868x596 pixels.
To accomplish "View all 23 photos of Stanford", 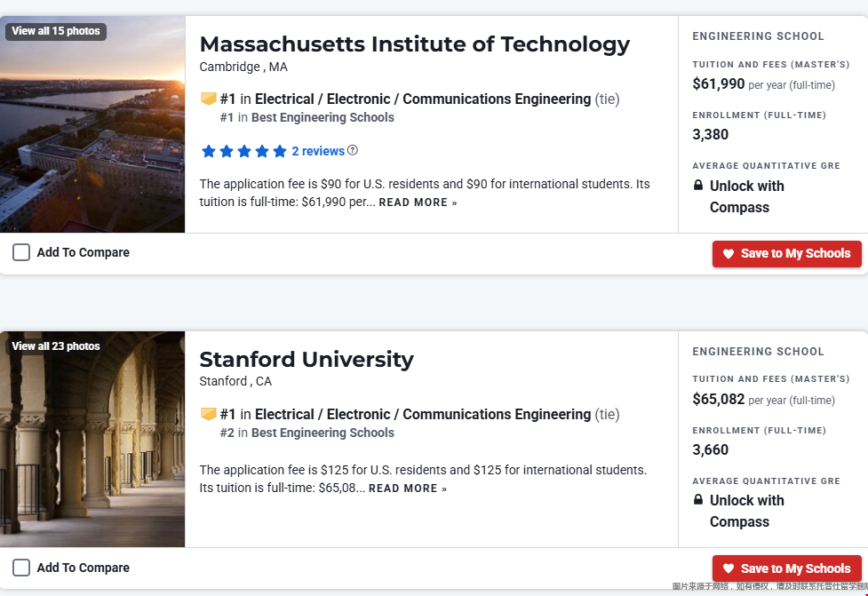I will pyautogui.click(x=56, y=346).
